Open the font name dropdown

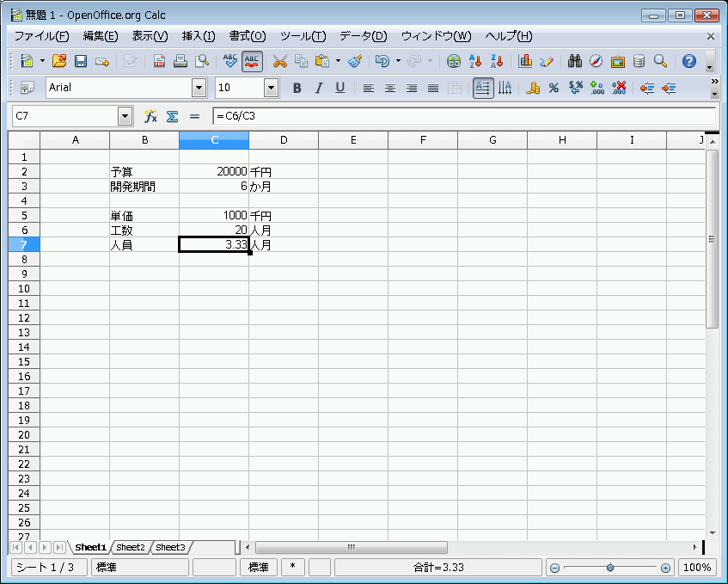[199, 88]
